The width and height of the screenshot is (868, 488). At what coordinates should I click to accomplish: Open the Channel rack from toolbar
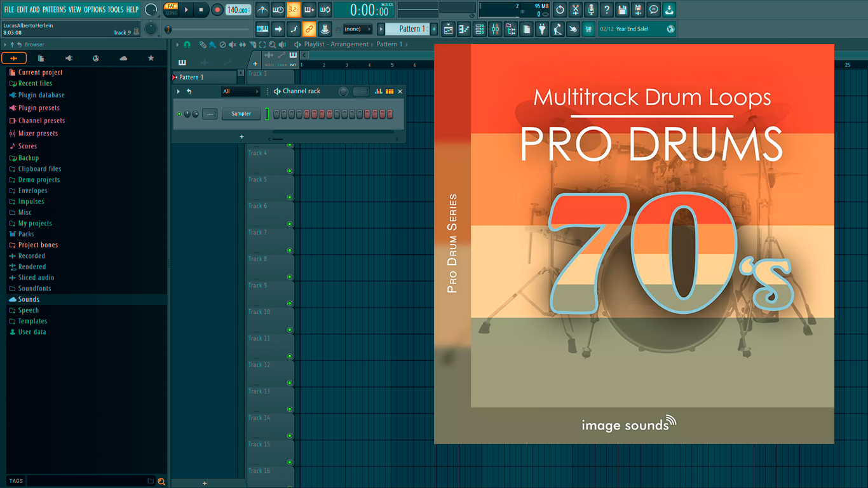pos(480,29)
